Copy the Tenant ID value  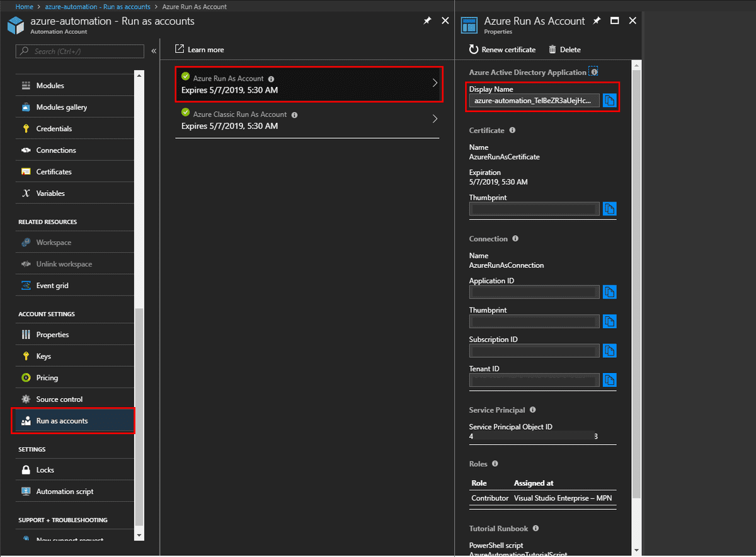click(x=609, y=380)
